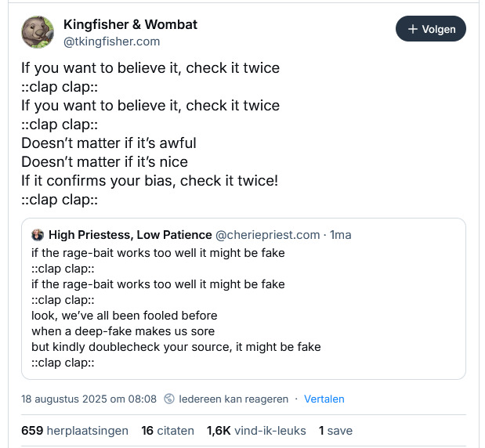Open the 'Iedereen kan reageren' reply settings
The height and width of the screenshot is (448, 485).
pos(233,399)
